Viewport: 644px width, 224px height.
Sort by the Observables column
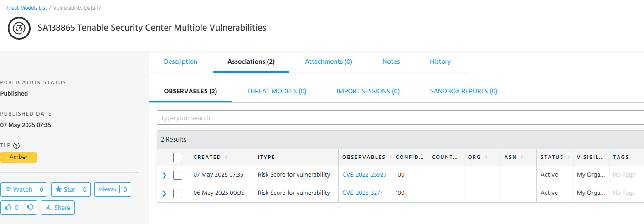click(391, 158)
